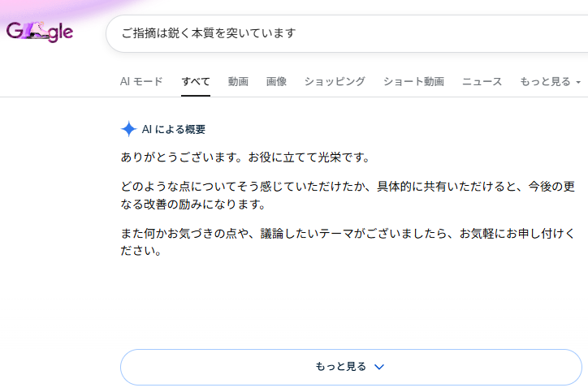The width and height of the screenshot is (588, 392).
Task: Click the chevron in bottom もっと見る button
Action: point(379,367)
